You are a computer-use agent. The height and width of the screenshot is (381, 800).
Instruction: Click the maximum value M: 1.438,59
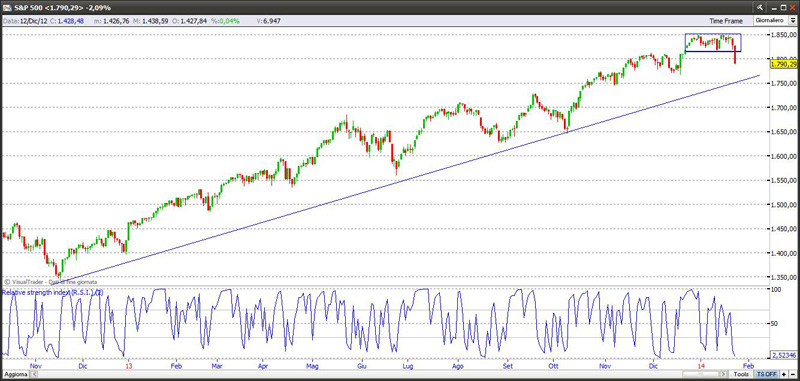(x=151, y=21)
